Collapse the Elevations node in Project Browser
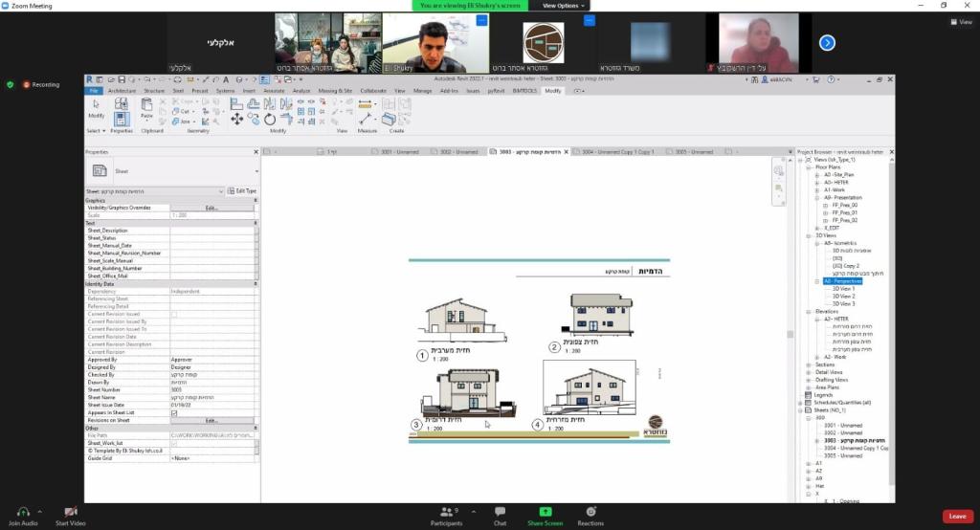 pyautogui.click(x=808, y=311)
